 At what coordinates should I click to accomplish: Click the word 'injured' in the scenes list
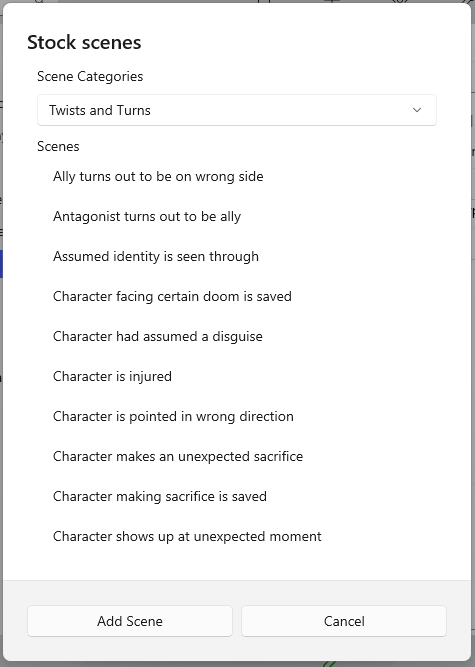150,376
